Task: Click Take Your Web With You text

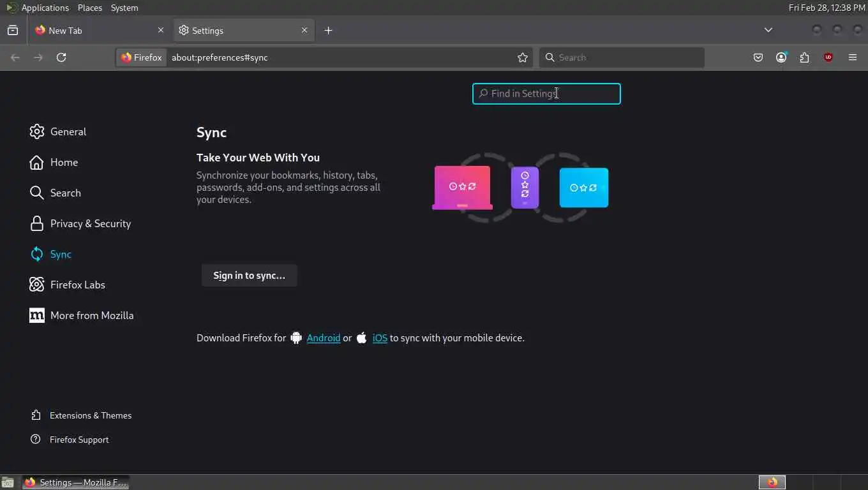Action: (x=258, y=158)
